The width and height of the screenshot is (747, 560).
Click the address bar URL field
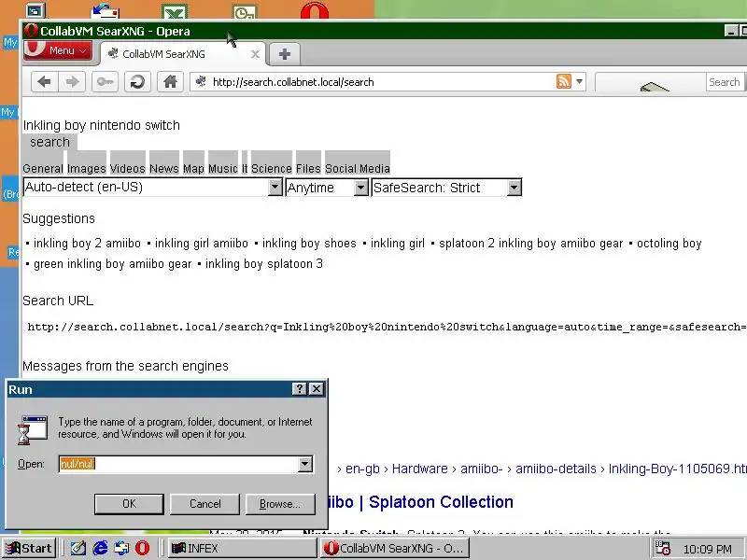[381, 82]
